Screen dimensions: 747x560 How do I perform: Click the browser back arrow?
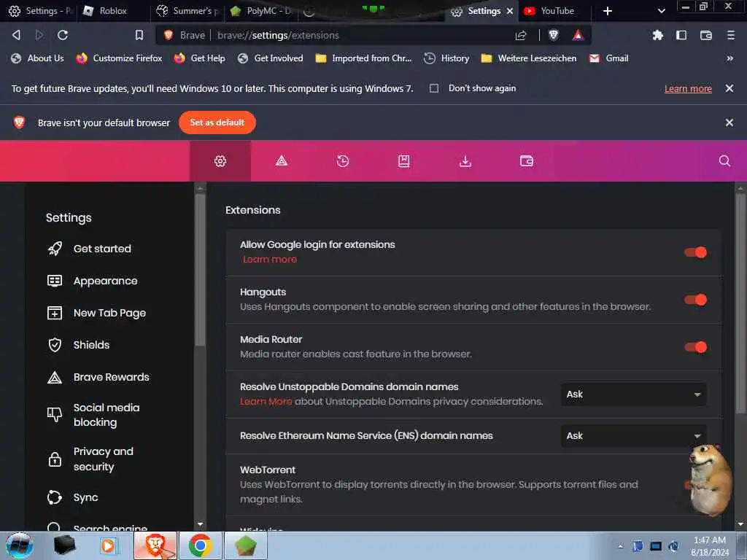click(16, 35)
